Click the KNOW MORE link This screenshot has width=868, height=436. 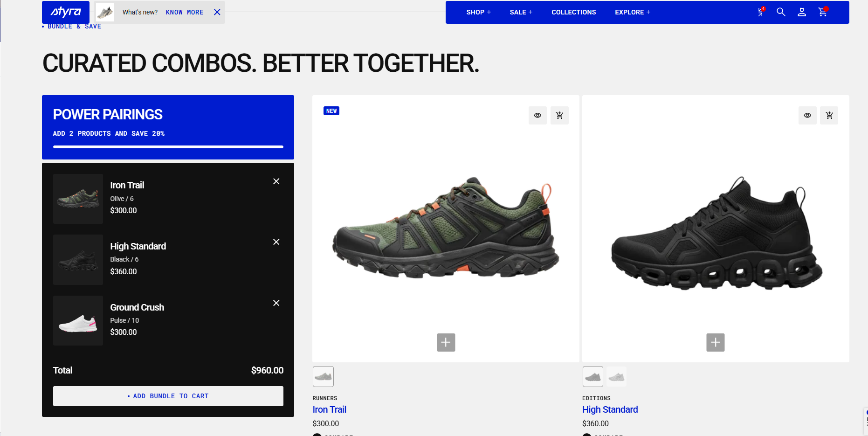tap(185, 12)
